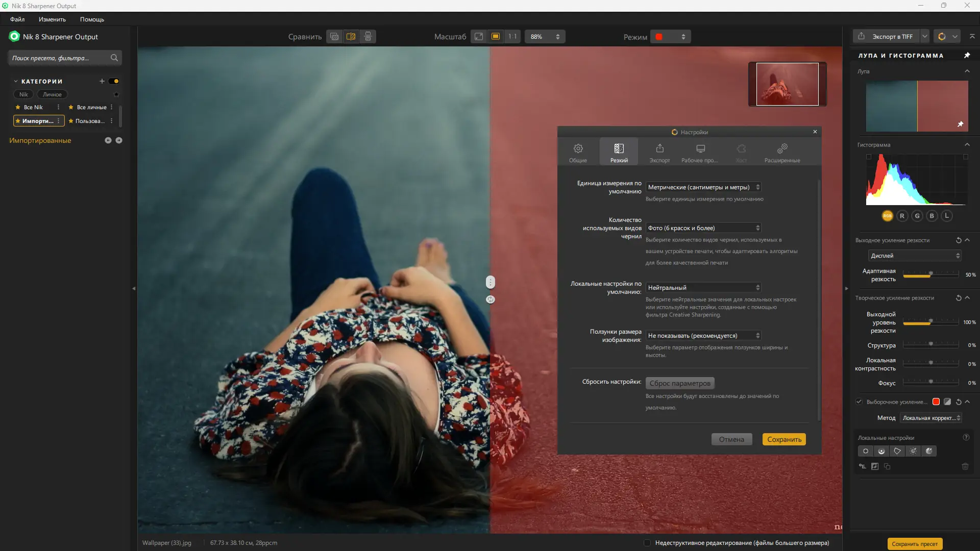This screenshot has width=980, height=551.
Task: Click the trash icon in local settings
Action: tap(965, 466)
